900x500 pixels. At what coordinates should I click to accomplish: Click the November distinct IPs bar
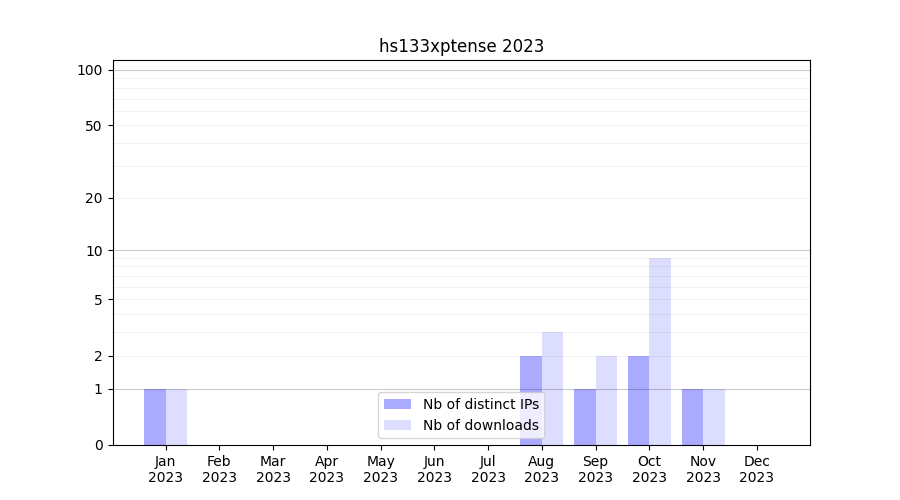coord(692,417)
